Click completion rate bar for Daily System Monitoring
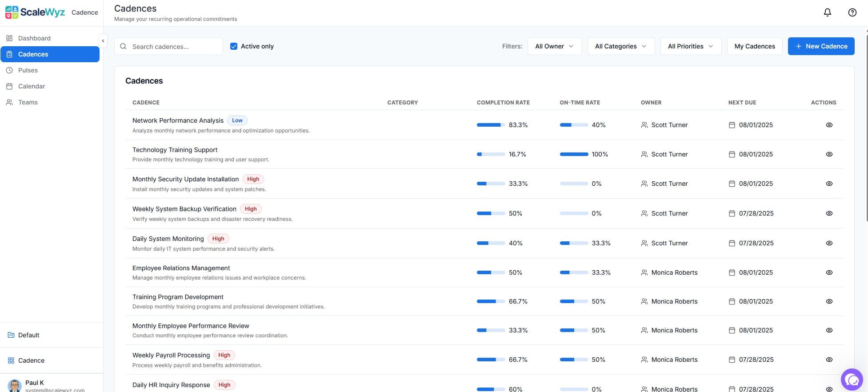 (491, 243)
